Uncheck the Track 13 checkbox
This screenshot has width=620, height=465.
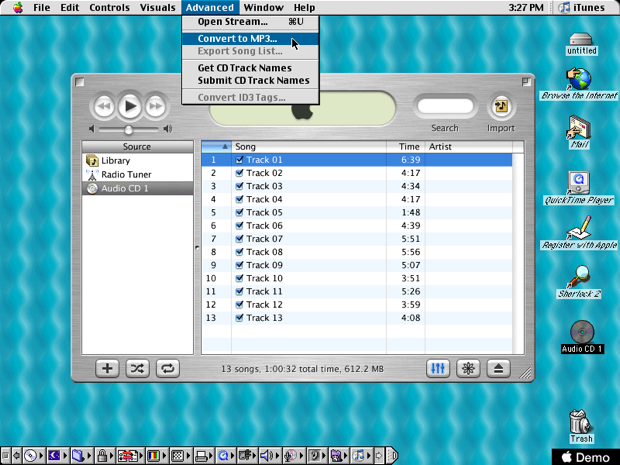pos(239,318)
